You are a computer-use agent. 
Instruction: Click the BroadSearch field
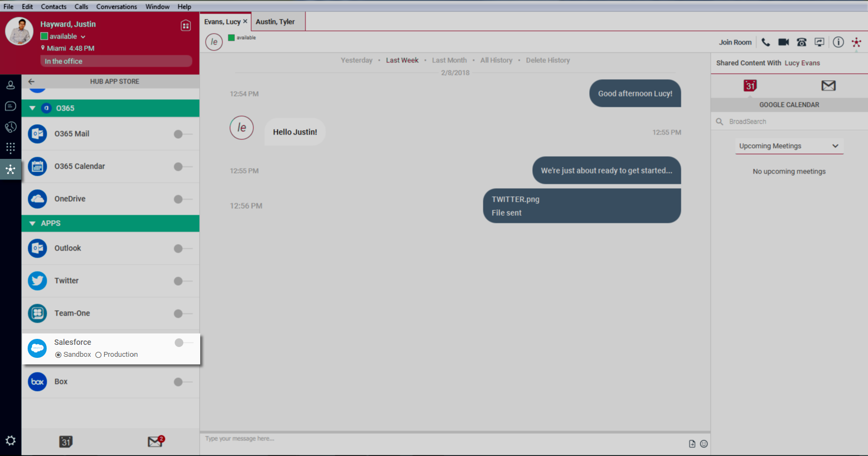[x=789, y=121]
